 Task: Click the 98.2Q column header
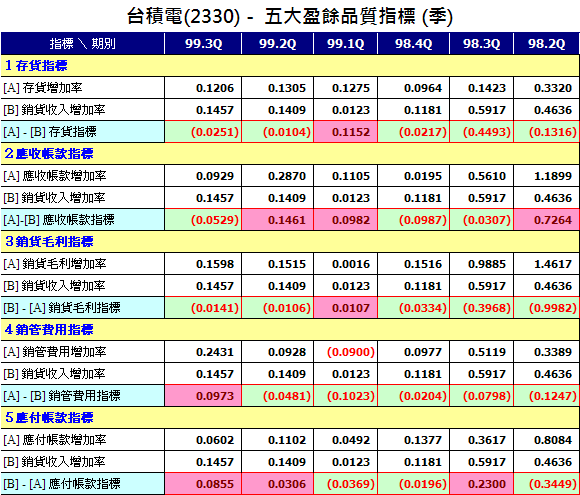(x=546, y=44)
